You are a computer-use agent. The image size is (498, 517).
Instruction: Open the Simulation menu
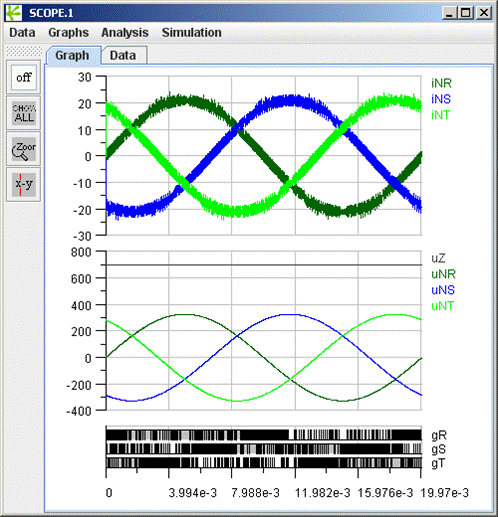point(192,33)
